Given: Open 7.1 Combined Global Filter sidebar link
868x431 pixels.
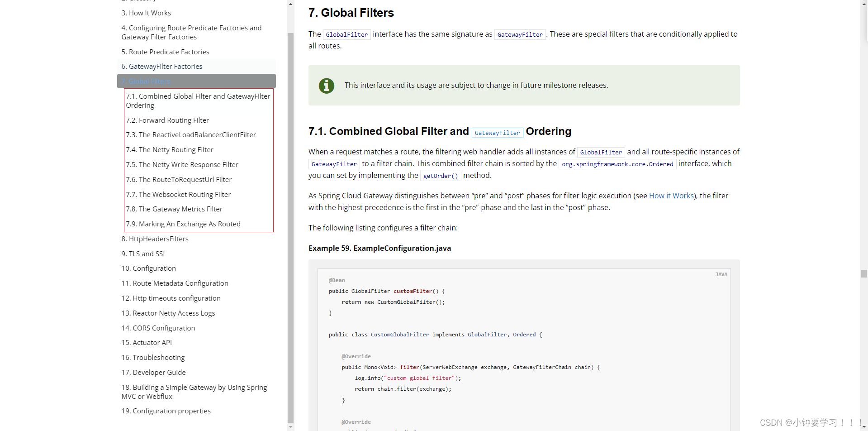Looking at the screenshot, I should point(198,101).
